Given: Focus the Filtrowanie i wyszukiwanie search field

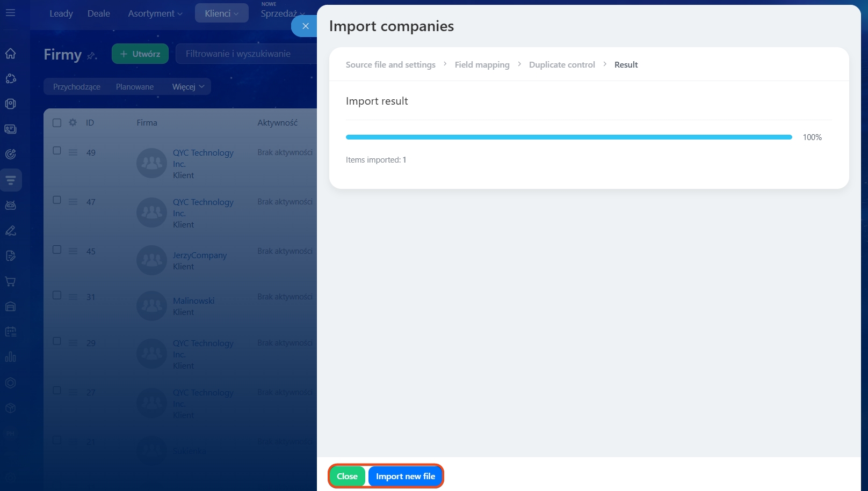Looking at the screenshot, I should click(245, 54).
